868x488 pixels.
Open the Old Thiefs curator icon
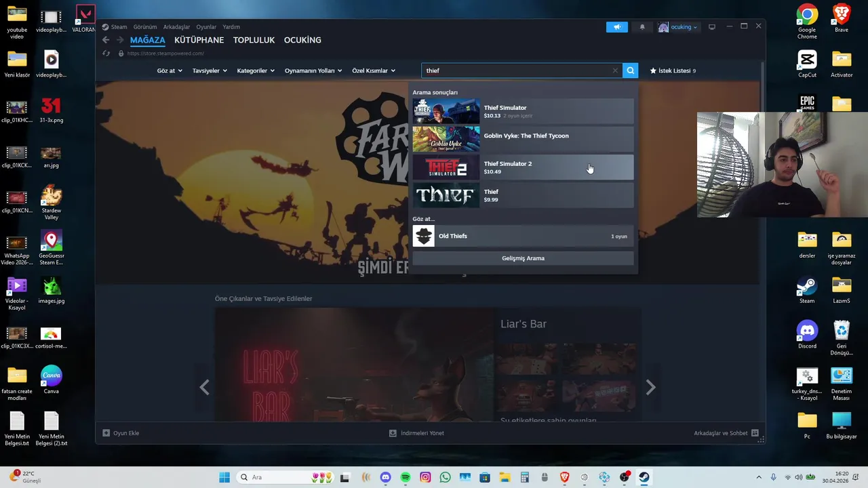424,236
